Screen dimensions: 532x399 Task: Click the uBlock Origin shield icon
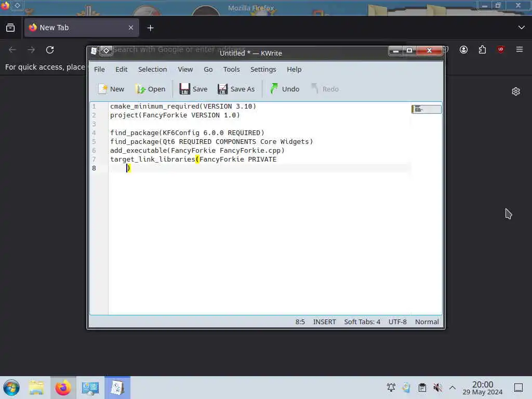pos(501,50)
